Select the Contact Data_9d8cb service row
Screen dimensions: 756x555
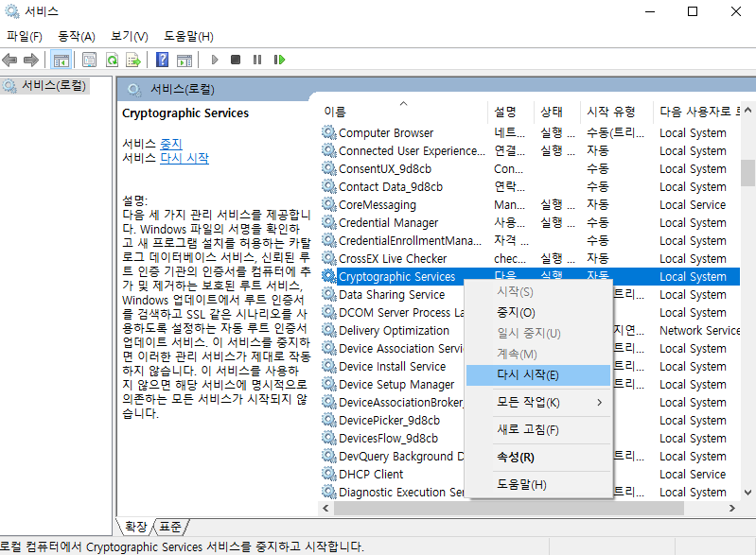click(x=530, y=186)
